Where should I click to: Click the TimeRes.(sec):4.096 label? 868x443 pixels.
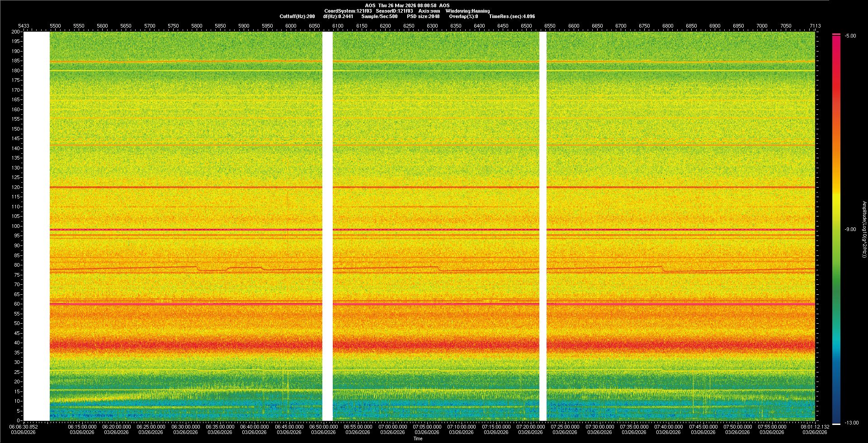(x=511, y=16)
